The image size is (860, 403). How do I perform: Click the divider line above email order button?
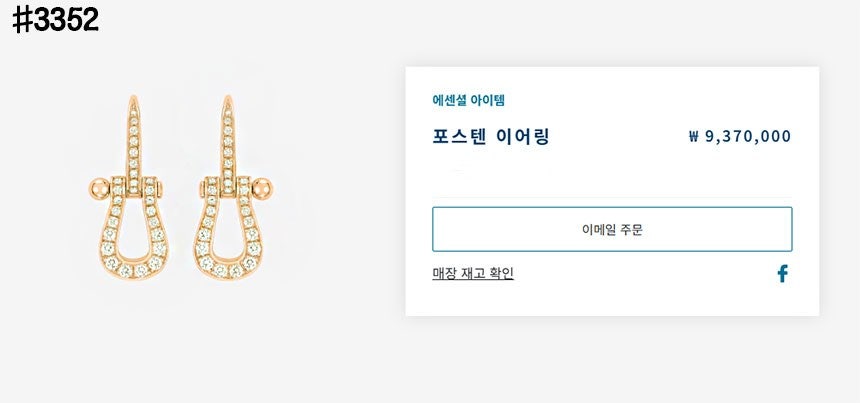tap(612, 192)
